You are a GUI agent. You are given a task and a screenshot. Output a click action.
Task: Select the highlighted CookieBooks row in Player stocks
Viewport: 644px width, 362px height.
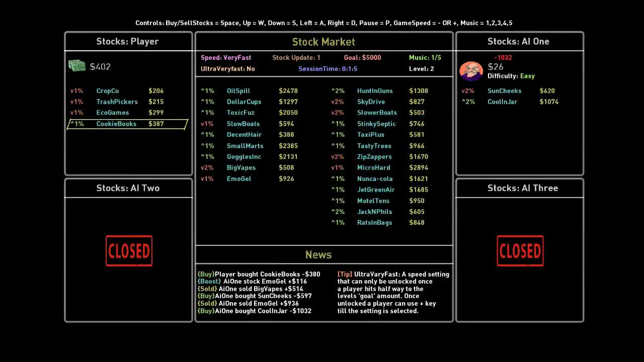[127, 124]
